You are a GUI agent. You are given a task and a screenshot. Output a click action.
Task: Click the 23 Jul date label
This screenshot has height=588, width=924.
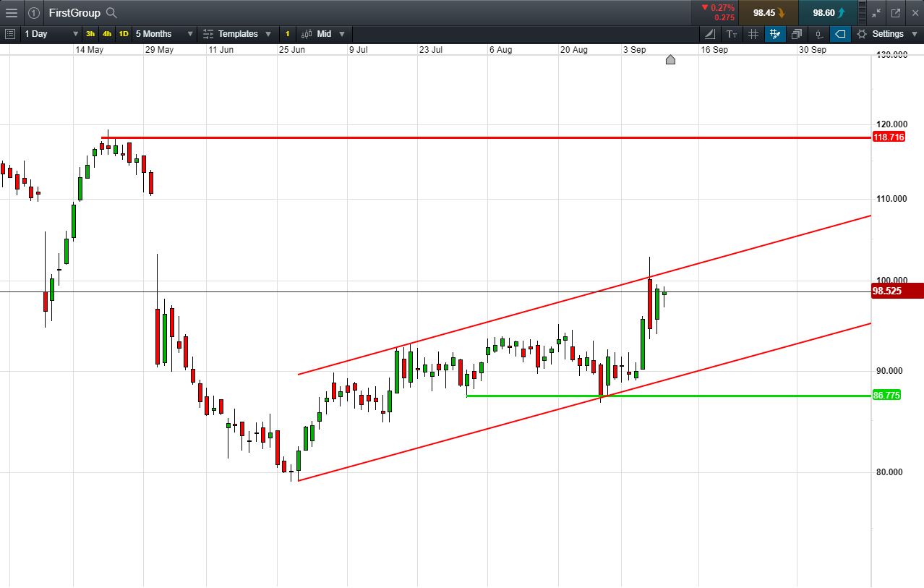point(431,50)
